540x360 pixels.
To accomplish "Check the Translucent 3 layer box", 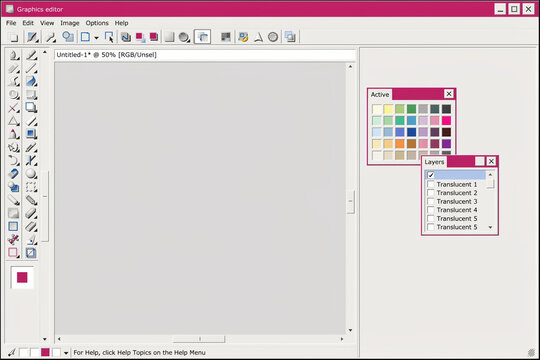I will [x=431, y=201].
